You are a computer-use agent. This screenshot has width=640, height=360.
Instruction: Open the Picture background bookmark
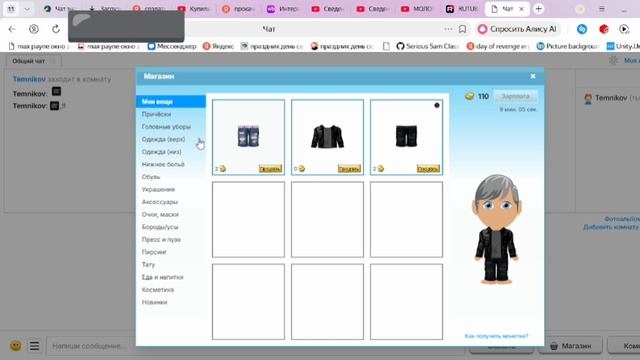click(x=567, y=46)
